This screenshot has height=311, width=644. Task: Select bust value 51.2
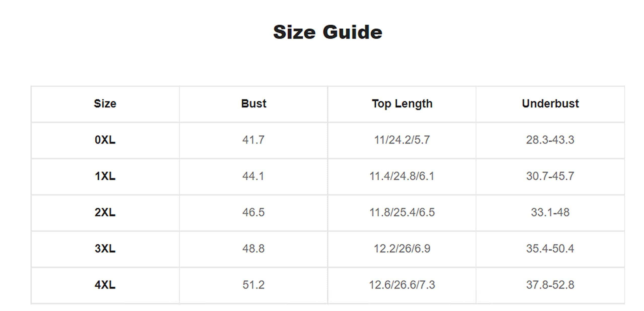tap(253, 285)
